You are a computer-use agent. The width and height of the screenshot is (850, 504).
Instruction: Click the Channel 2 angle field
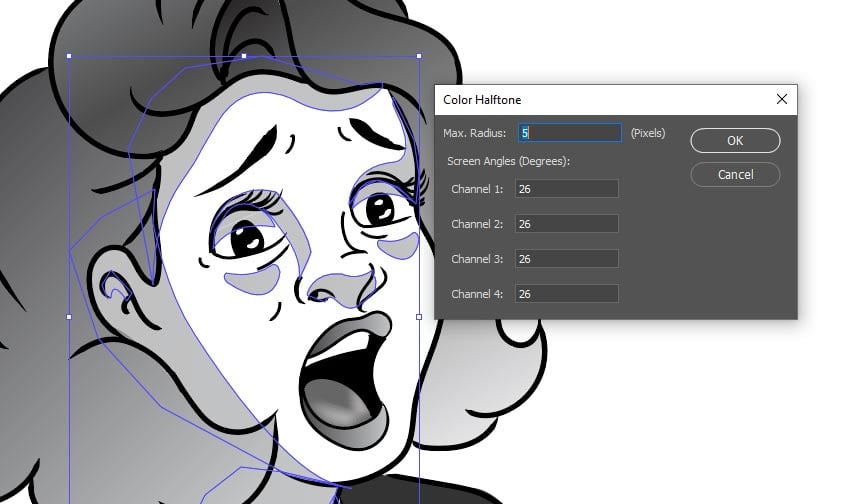click(566, 224)
